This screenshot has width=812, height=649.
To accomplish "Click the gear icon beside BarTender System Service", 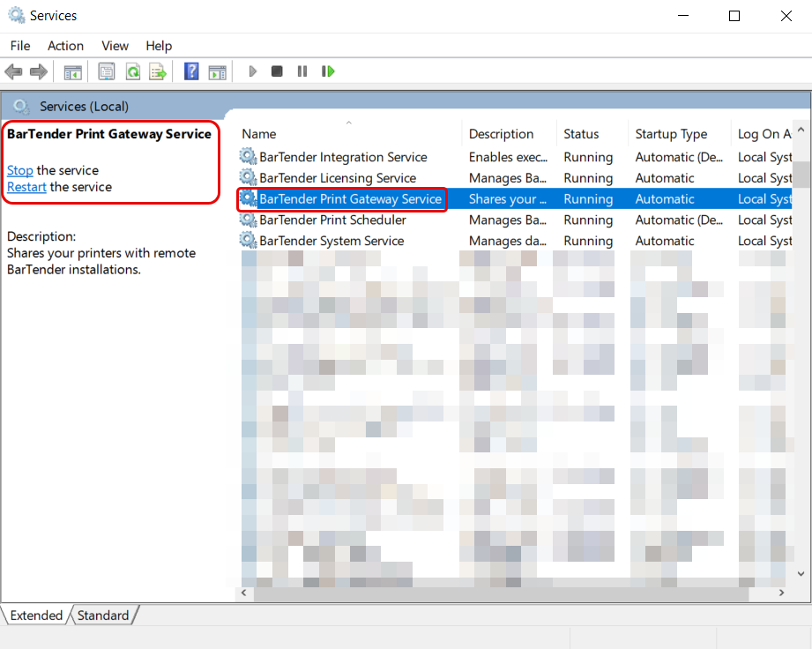I will 248,241.
